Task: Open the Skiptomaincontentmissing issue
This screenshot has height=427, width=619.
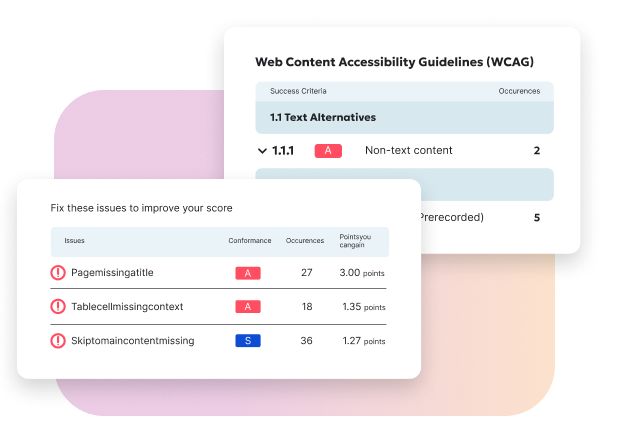Action: pyautogui.click(x=132, y=341)
